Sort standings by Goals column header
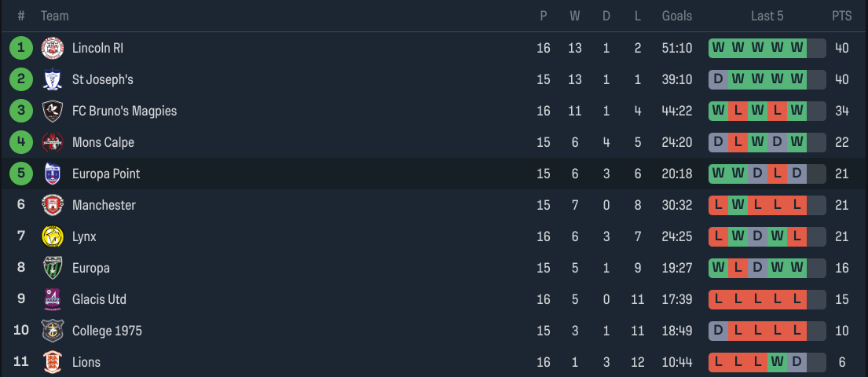Viewport: 868px width, 377px height. (x=677, y=16)
